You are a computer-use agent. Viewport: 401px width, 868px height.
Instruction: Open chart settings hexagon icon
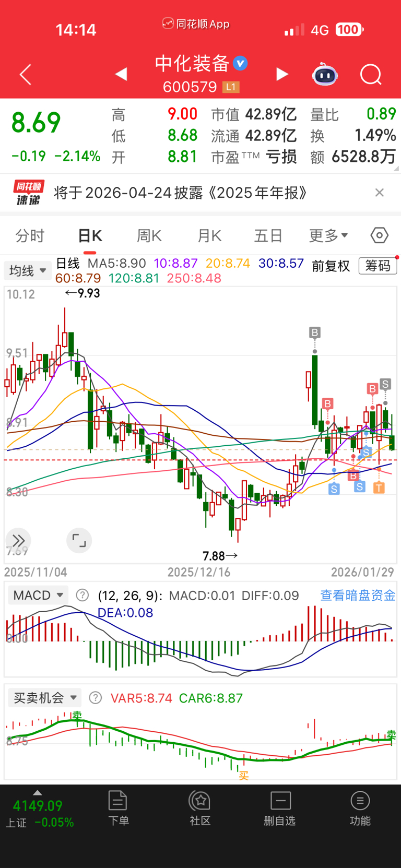click(x=380, y=235)
